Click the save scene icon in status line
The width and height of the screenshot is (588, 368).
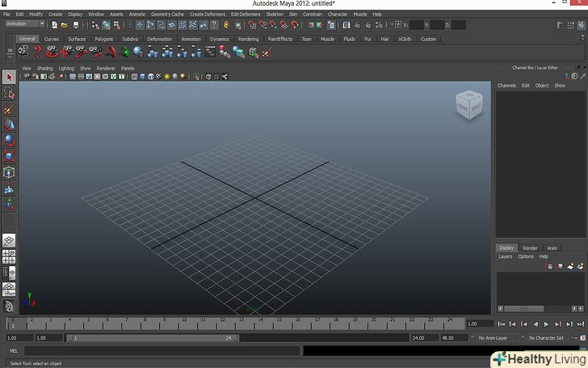click(76, 24)
